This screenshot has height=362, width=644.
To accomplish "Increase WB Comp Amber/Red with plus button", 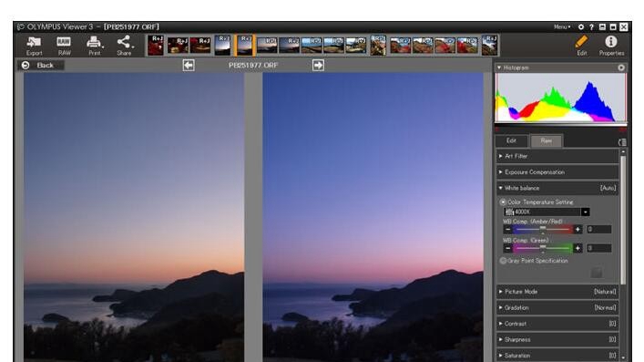I will [x=578, y=229].
